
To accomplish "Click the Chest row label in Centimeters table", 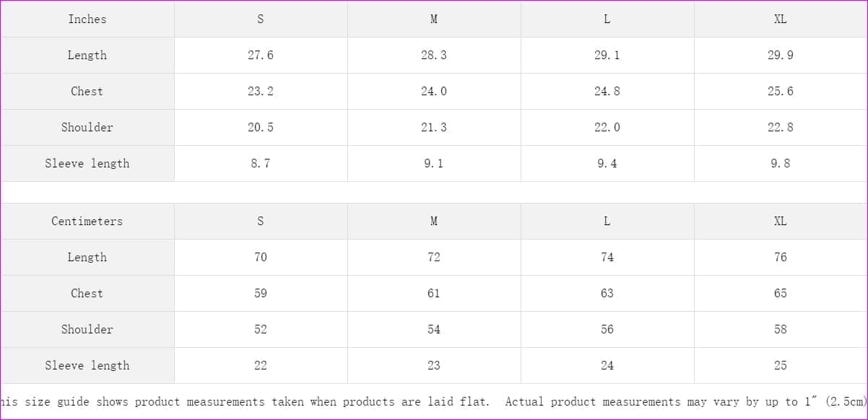I will coord(87,294).
